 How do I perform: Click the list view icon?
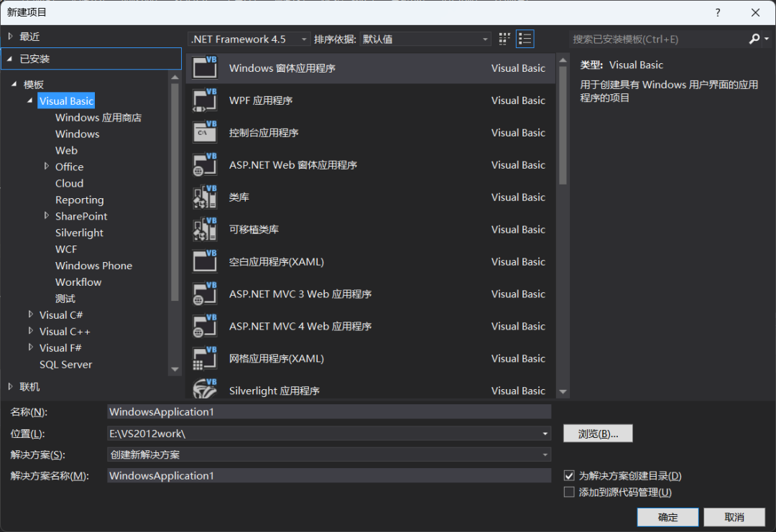coord(525,38)
